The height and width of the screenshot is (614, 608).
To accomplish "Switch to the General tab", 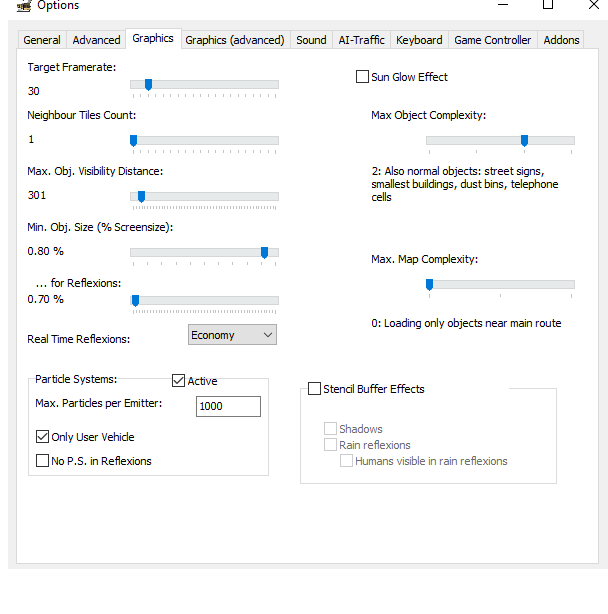I will [x=42, y=40].
